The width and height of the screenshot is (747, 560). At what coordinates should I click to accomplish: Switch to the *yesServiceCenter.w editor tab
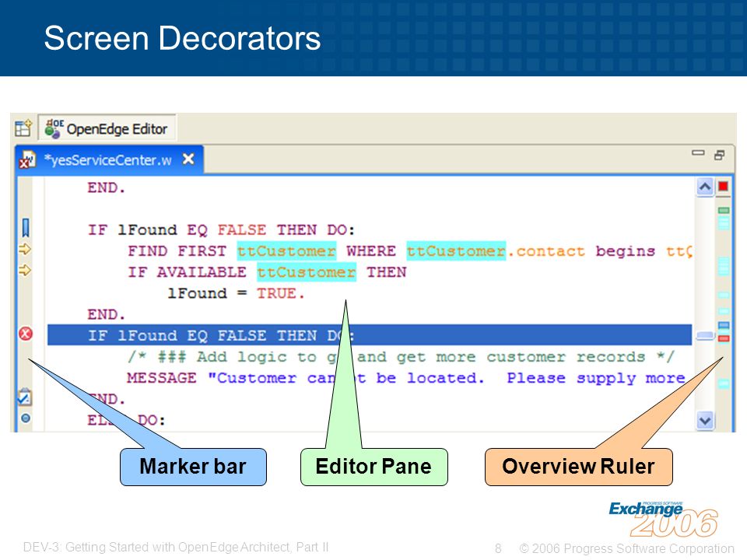[107, 159]
